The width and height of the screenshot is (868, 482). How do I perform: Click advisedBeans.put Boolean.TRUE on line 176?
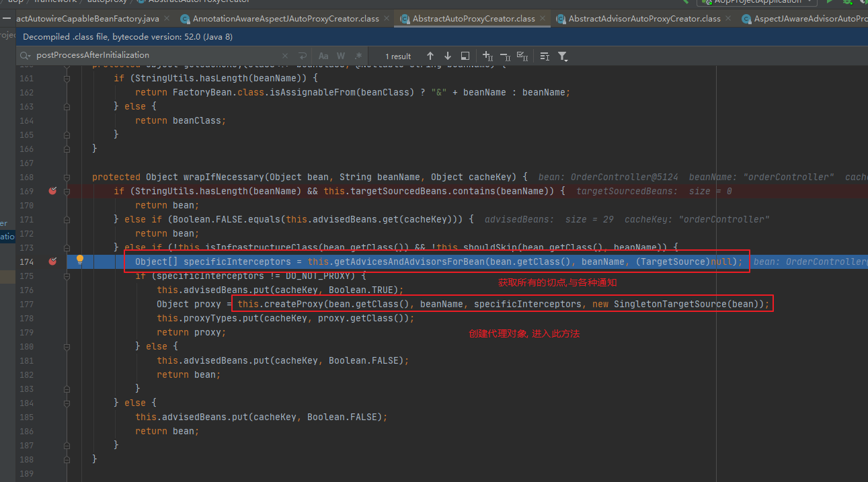click(x=280, y=290)
